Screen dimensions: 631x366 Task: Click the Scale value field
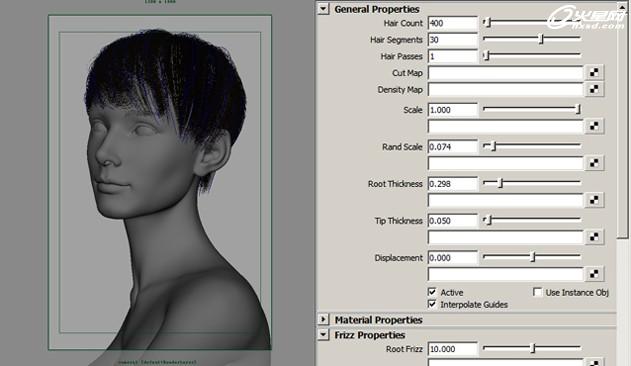(453, 110)
